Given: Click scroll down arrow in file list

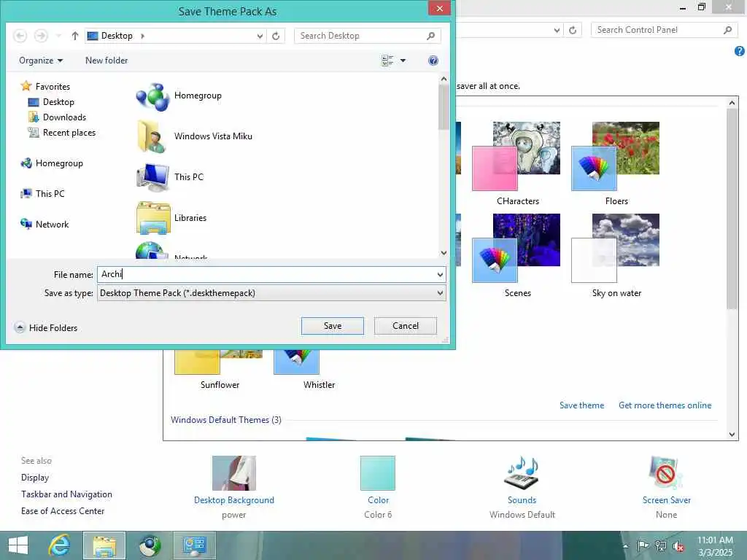Looking at the screenshot, I should [x=444, y=253].
